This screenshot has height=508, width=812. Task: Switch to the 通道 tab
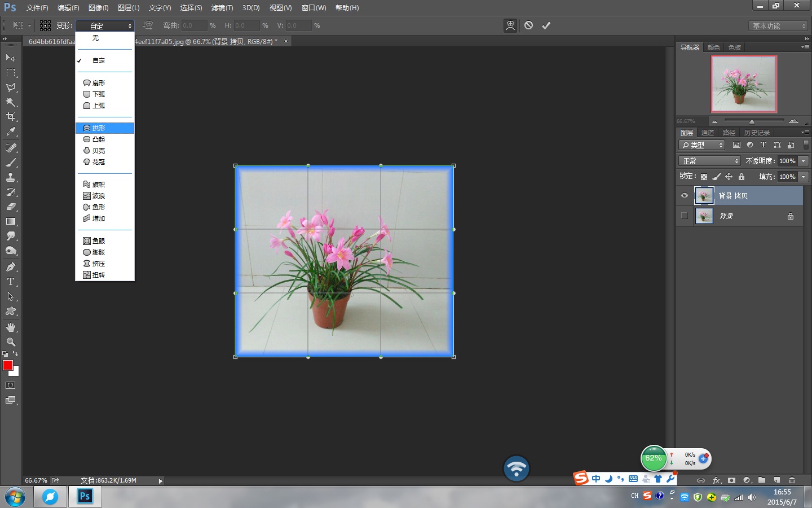(708, 133)
